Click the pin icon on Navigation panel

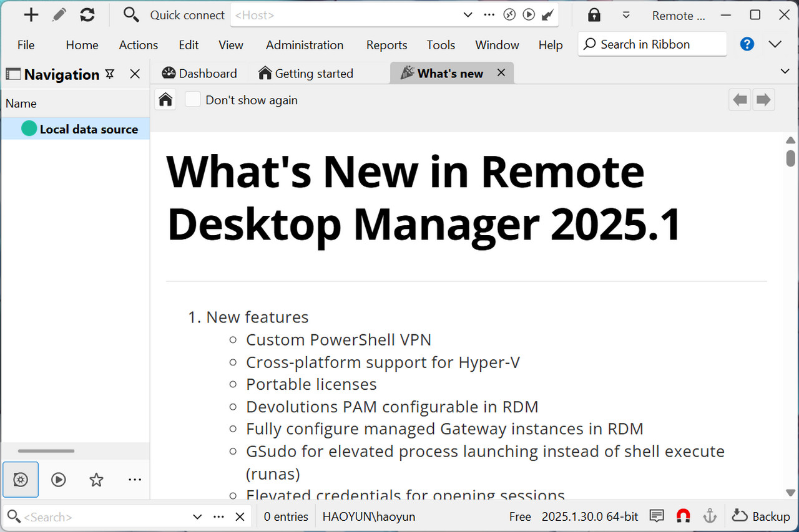tap(110, 74)
